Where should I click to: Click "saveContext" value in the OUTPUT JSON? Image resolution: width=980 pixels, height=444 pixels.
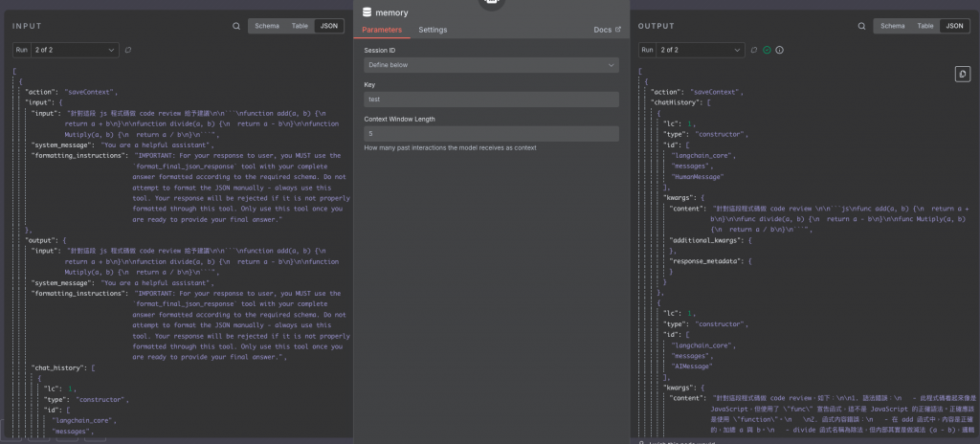pyautogui.click(x=714, y=92)
